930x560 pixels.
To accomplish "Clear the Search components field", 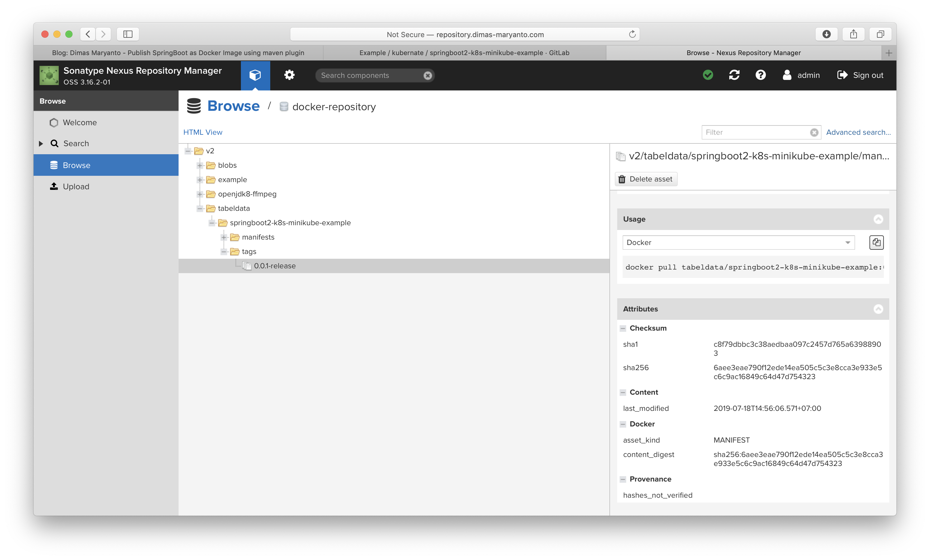I will (427, 75).
